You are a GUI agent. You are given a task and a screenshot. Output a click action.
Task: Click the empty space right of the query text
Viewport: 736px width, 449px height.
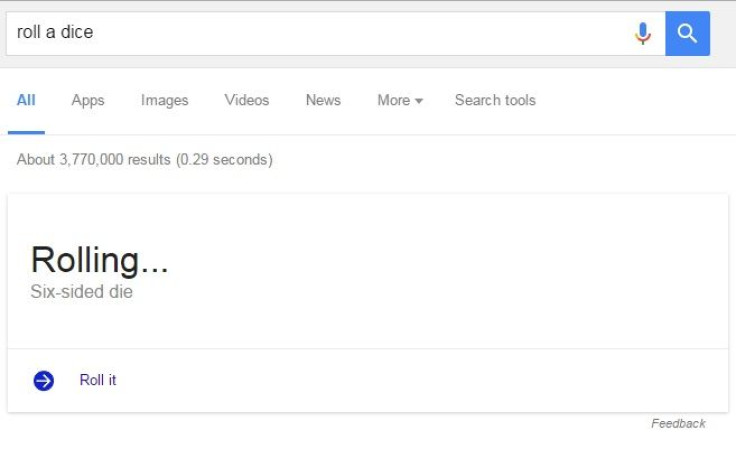[x=361, y=33]
